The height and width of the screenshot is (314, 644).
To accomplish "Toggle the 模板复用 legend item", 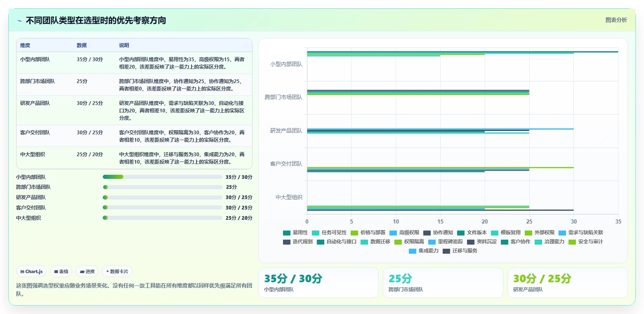I will (506, 233).
